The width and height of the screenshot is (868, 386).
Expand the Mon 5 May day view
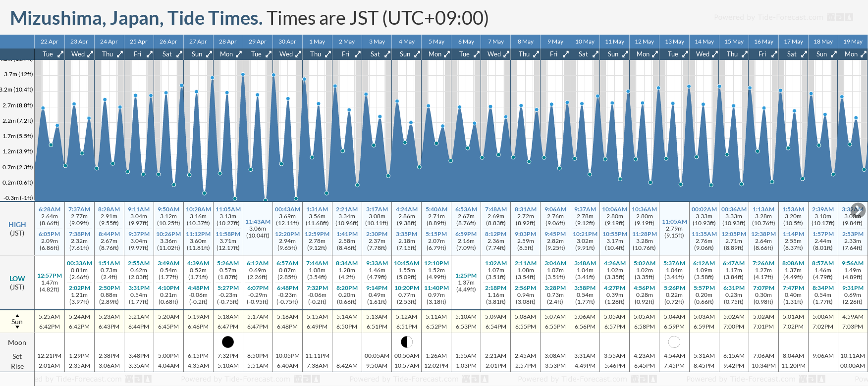pyautogui.click(x=447, y=54)
